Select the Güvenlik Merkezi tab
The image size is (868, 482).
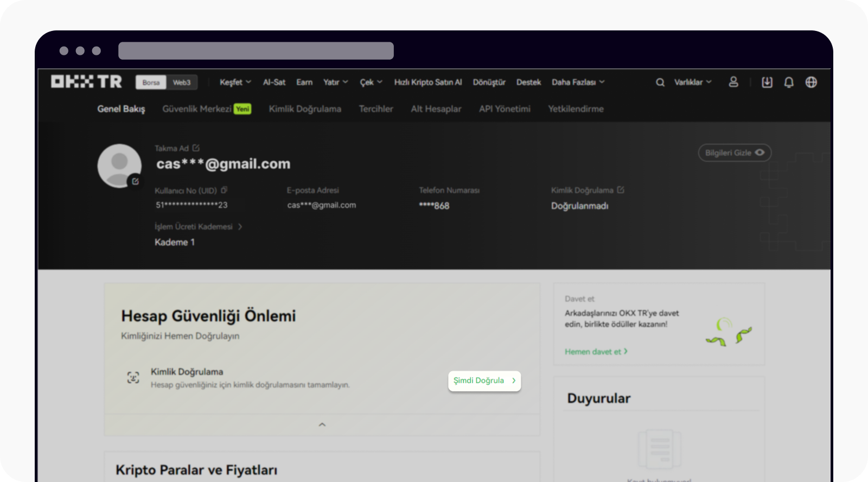point(207,109)
